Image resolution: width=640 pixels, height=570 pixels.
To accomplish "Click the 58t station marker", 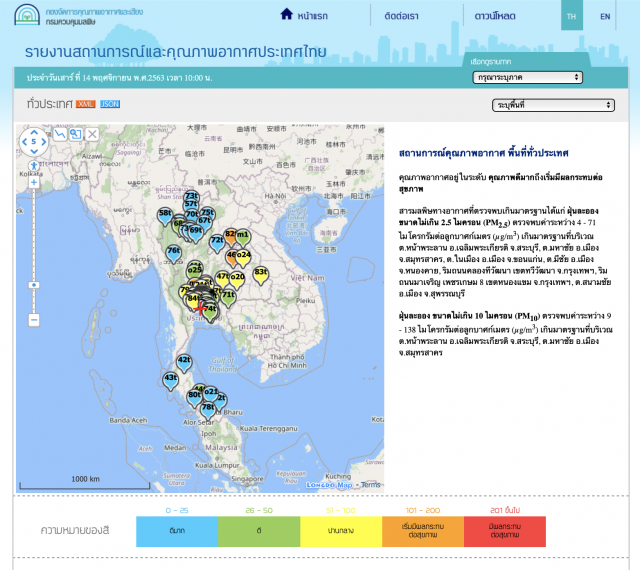I will pos(165,216).
